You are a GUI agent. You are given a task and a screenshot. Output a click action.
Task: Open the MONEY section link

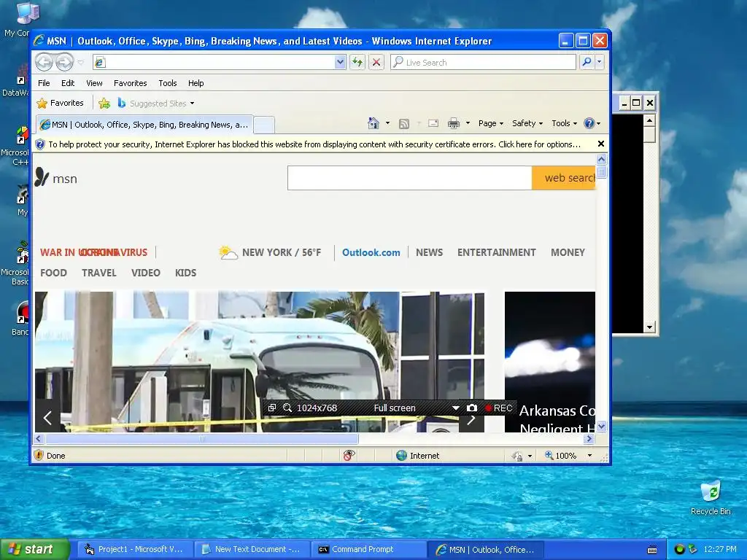click(x=568, y=253)
